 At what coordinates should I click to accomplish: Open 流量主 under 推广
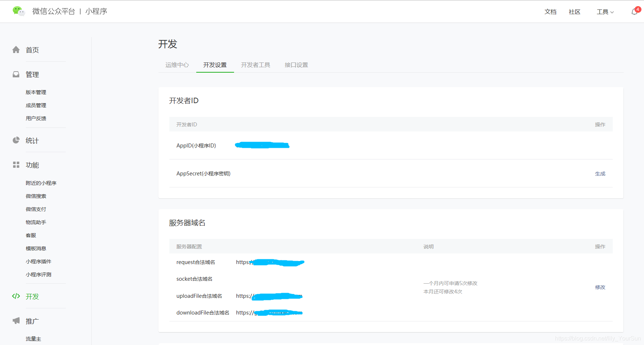tap(33, 338)
